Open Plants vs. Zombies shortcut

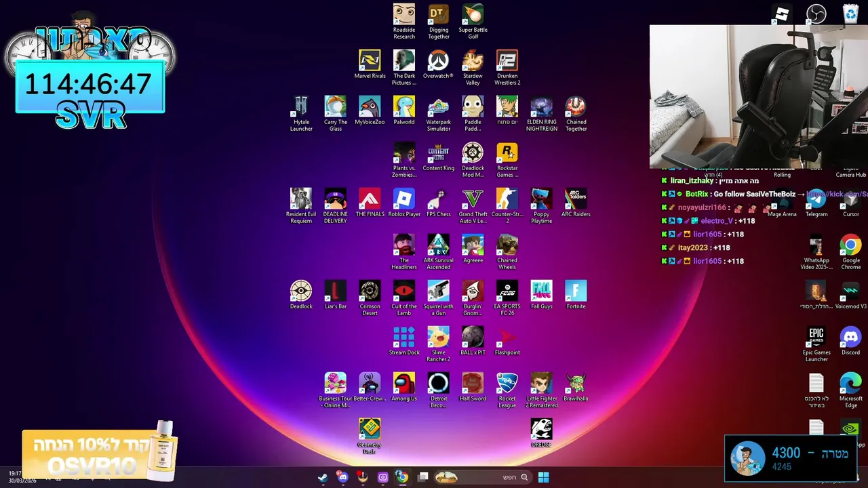404,159
